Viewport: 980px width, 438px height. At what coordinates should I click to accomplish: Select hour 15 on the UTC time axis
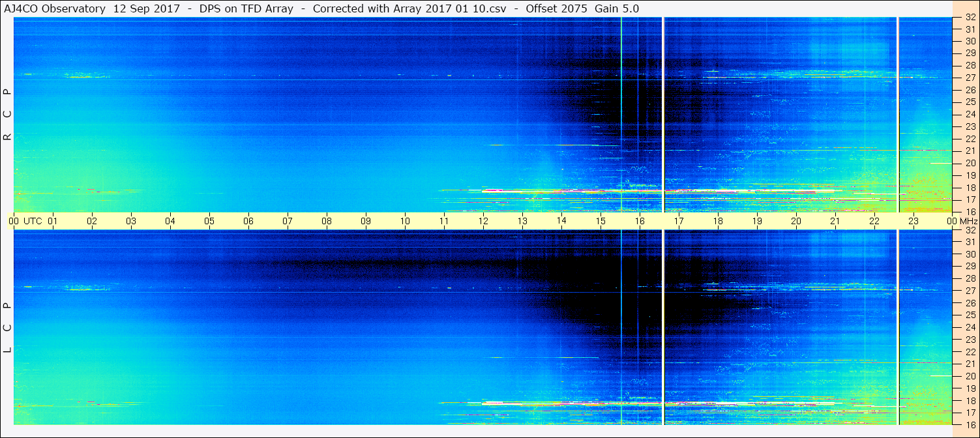point(601,222)
